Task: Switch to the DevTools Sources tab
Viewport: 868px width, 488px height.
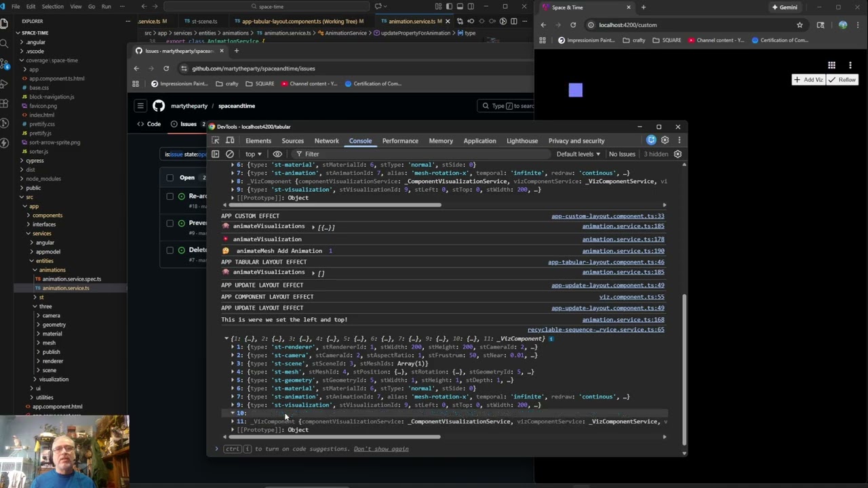Action: tap(293, 141)
